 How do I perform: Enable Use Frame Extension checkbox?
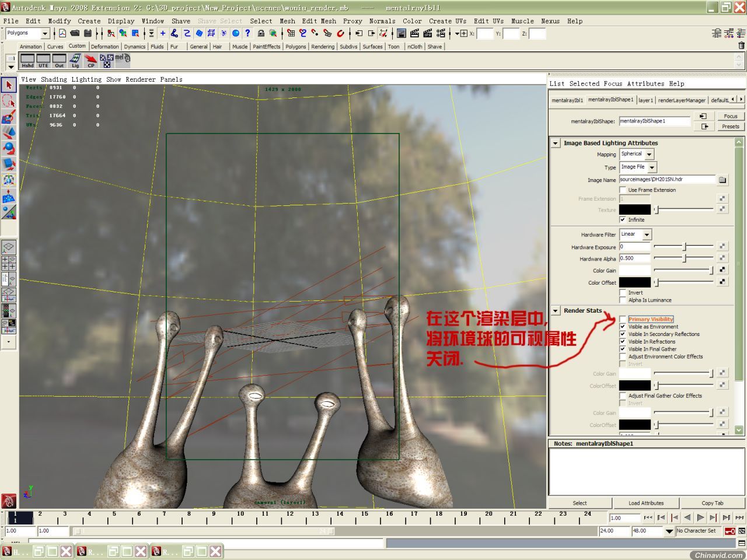pyautogui.click(x=623, y=190)
